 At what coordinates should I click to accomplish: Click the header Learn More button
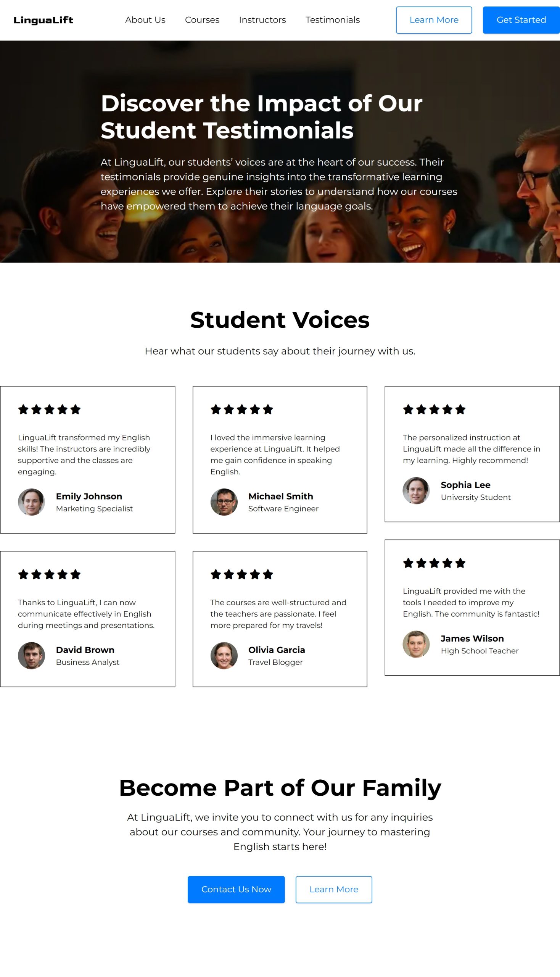(434, 20)
